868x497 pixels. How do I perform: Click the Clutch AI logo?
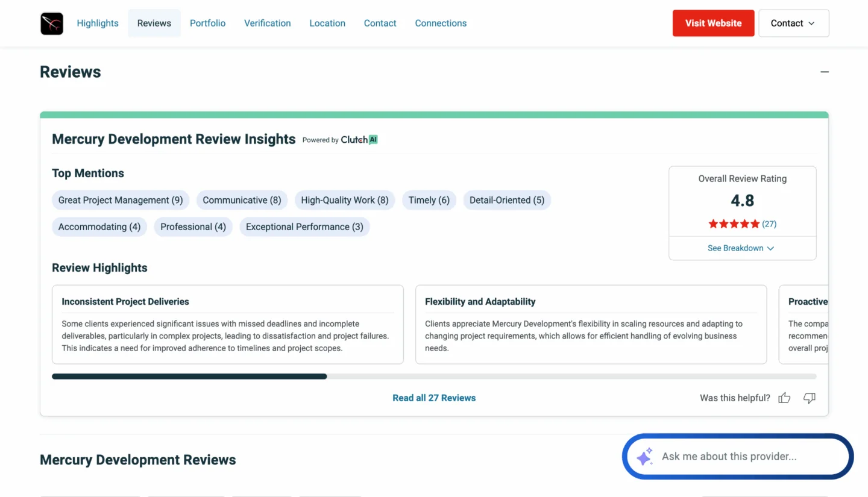click(x=359, y=140)
